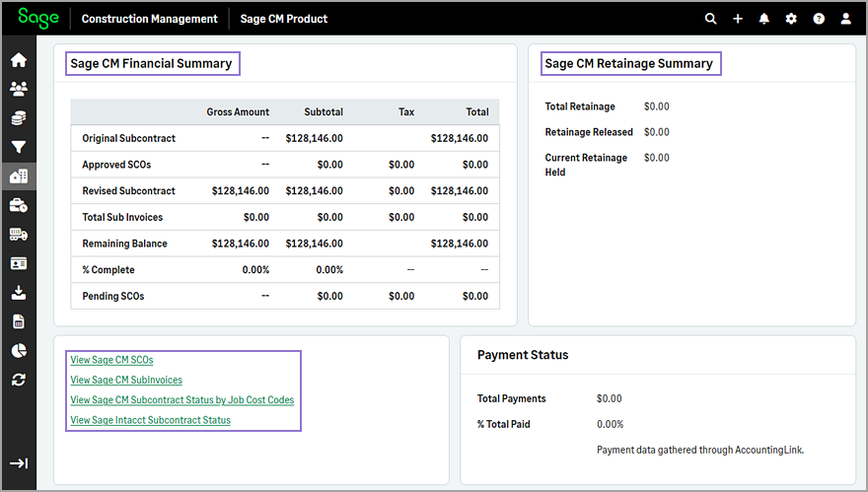Click the sync refresh sidebar icon
The height and width of the screenshot is (492, 868).
(x=19, y=380)
